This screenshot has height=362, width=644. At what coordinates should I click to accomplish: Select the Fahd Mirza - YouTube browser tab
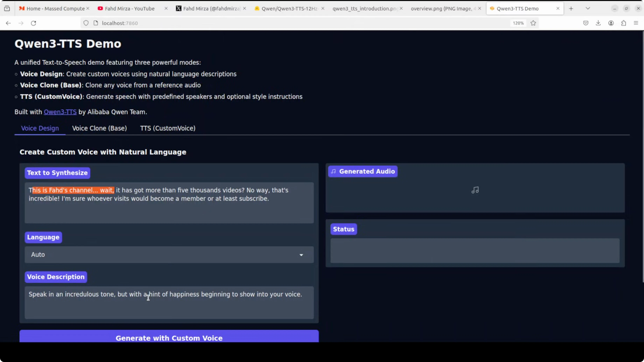tap(129, 9)
